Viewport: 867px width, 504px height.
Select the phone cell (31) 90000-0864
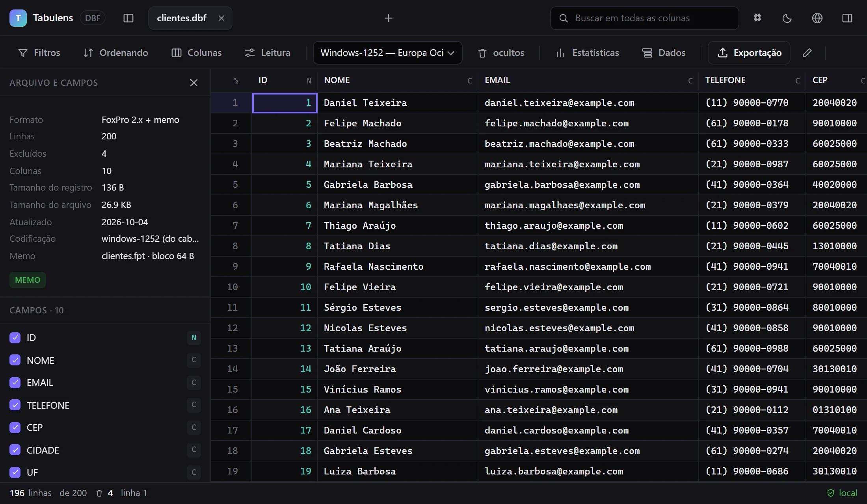(752, 308)
